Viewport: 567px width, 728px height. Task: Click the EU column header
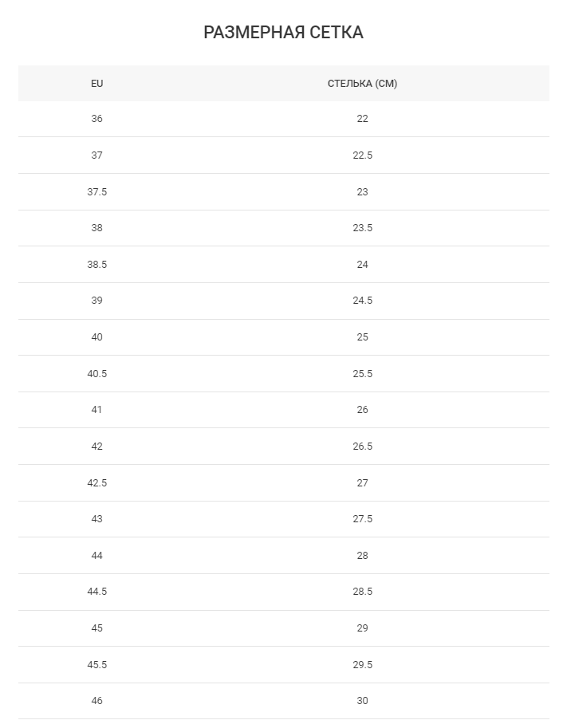coord(96,84)
